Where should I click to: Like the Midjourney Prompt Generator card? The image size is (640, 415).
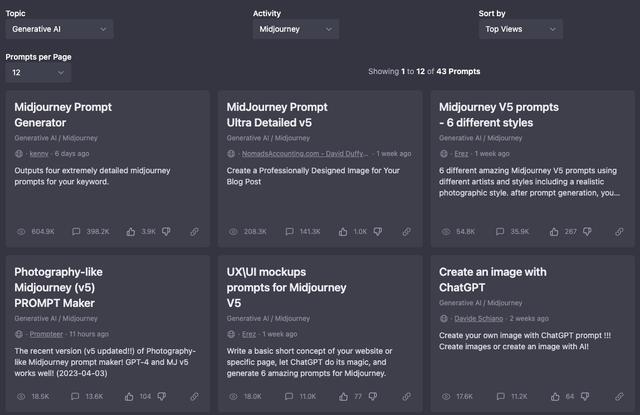pyautogui.click(x=131, y=232)
